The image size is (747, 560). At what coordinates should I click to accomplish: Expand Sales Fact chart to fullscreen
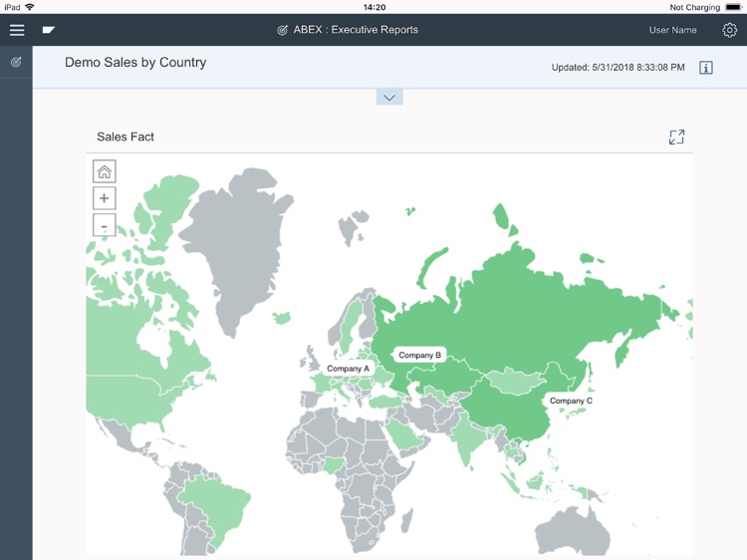[x=676, y=138]
